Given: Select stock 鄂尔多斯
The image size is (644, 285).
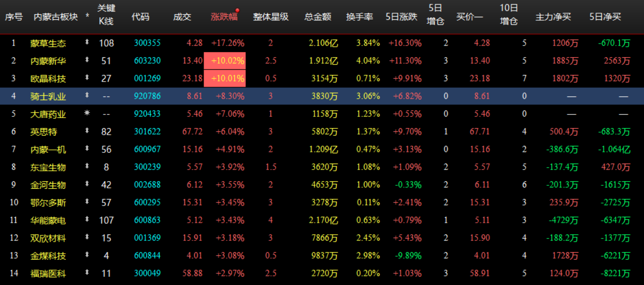Looking at the screenshot, I should (48, 203).
